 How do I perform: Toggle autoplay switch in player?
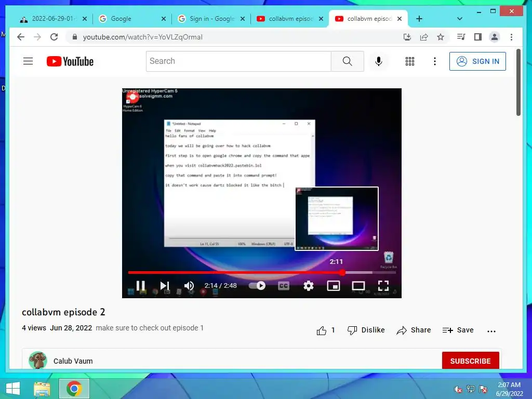(x=257, y=286)
